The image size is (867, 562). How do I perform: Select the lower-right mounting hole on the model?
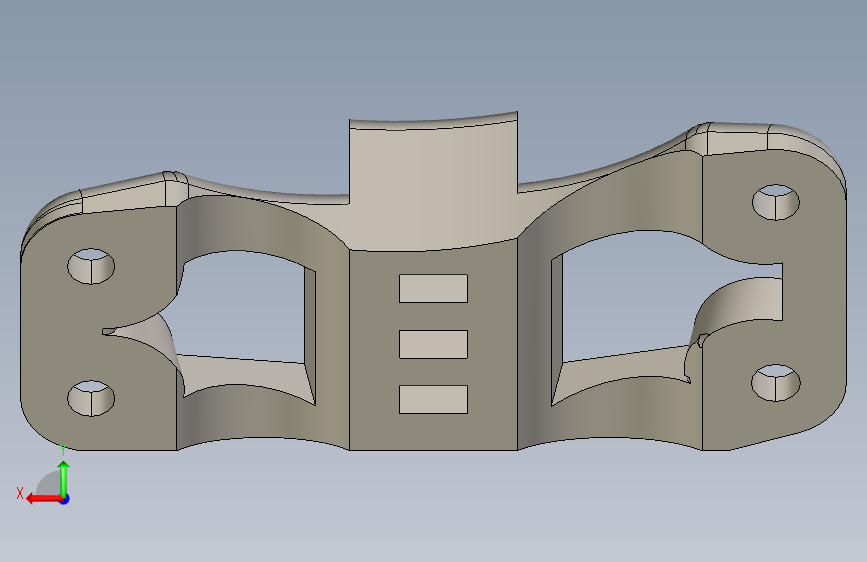point(776,383)
